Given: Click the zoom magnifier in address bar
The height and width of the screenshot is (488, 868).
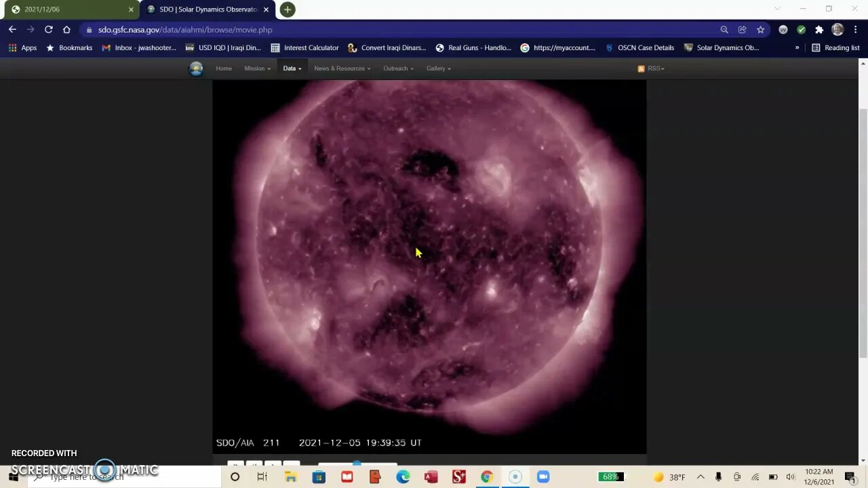Looking at the screenshot, I should 724,30.
